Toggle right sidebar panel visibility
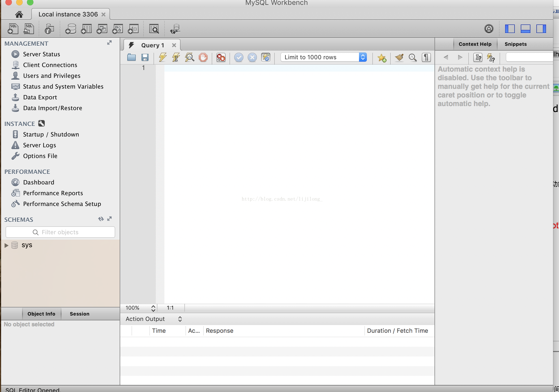The width and height of the screenshot is (559, 392). click(x=541, y=29)
